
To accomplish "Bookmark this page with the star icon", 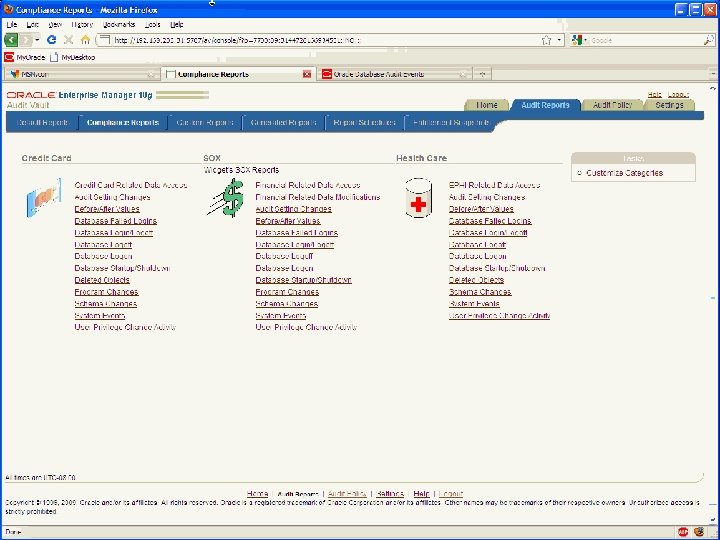I will point(546,40).
